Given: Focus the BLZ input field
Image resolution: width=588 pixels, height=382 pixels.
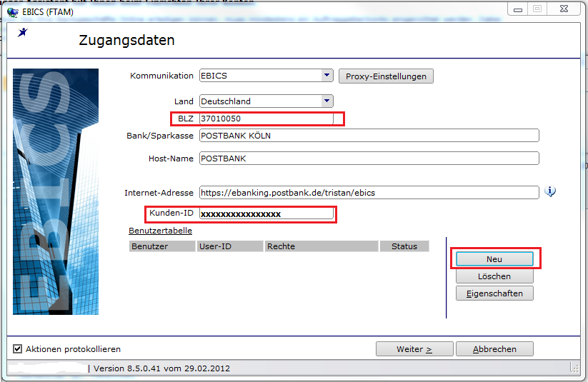Looking at the screenshot, I should pyautogui.click(x=266, y=119).
